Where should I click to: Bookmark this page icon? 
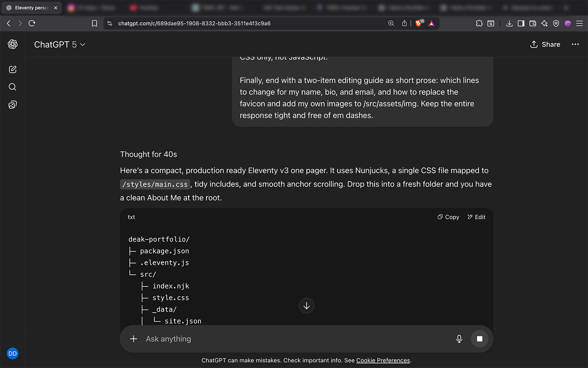point(94,23)
